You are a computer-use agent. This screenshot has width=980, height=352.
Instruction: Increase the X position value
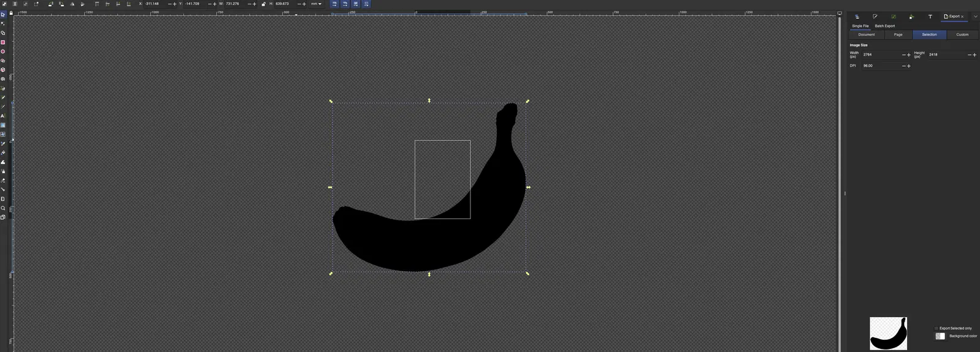(175, 4)
